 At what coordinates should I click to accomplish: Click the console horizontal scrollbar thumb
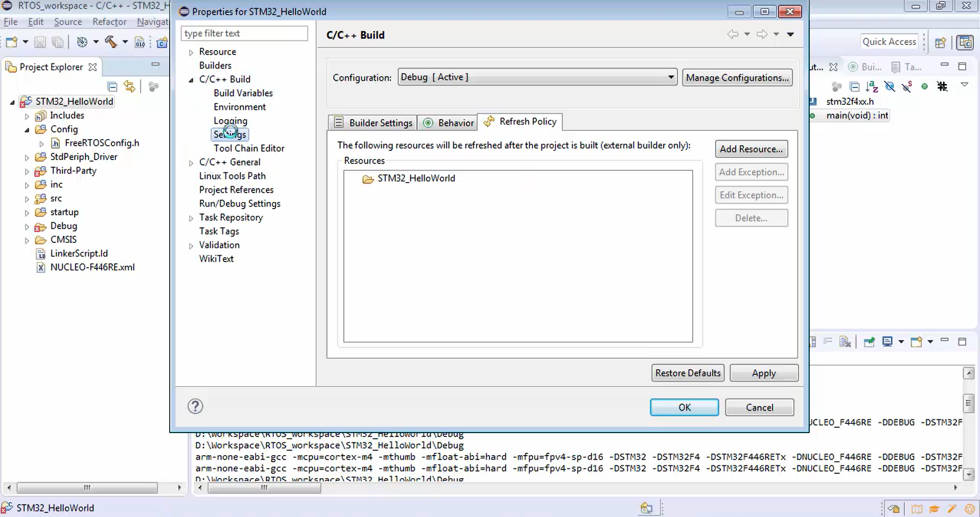264,488
